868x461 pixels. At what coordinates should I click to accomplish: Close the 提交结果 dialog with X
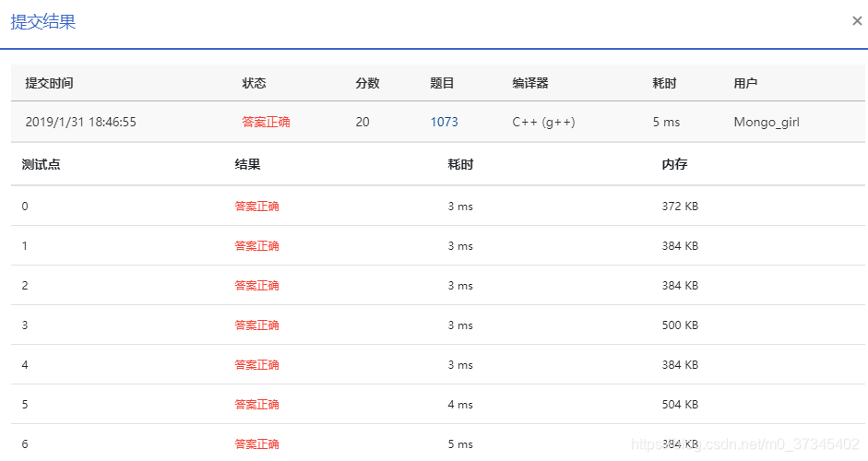[857, 21]
